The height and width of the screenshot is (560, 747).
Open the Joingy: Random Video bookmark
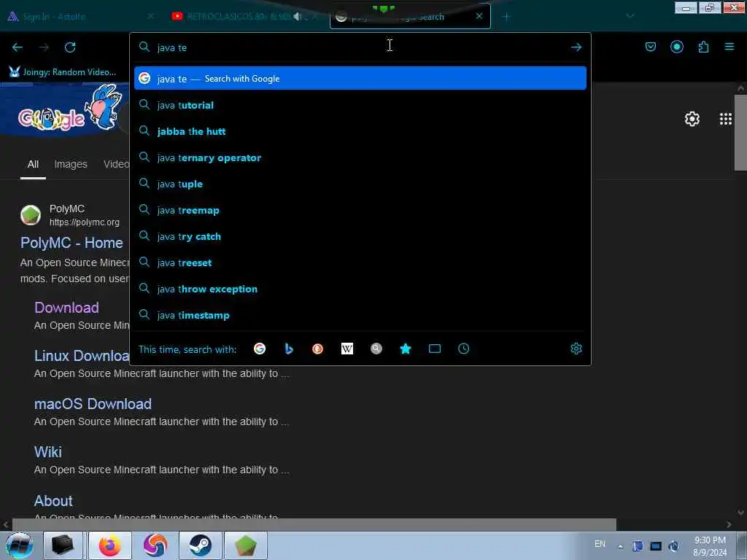coord(63,72)
